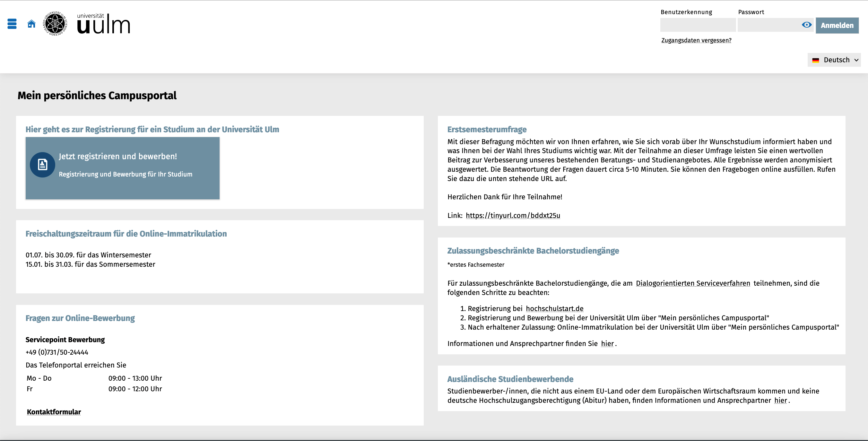Open the hamburger menu icon

click(12, 24)
